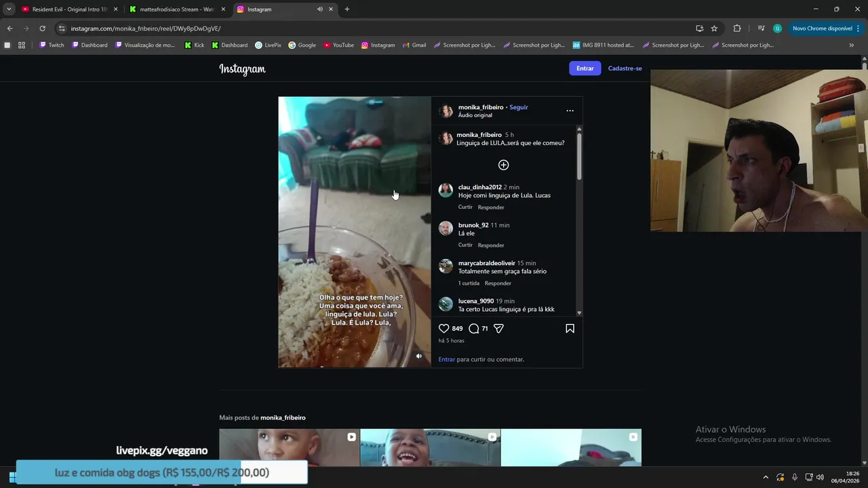
Task: Open monika_fribeiro link in Mais posts heading
Action: (283, 418)
